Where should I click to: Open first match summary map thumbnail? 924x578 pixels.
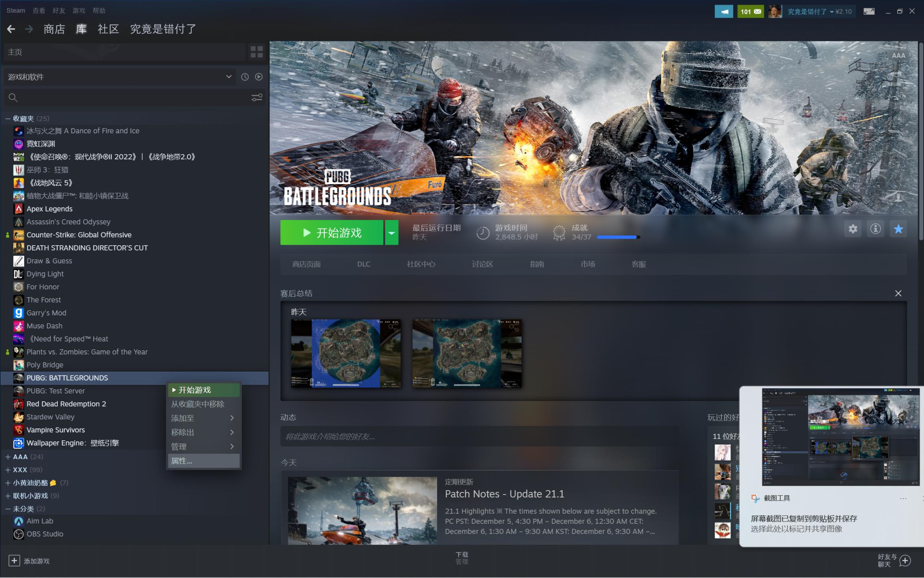click(x=346, y=353)
